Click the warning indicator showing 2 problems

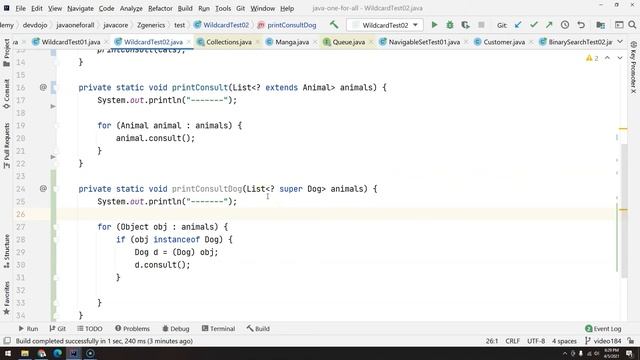click(592, 58)
